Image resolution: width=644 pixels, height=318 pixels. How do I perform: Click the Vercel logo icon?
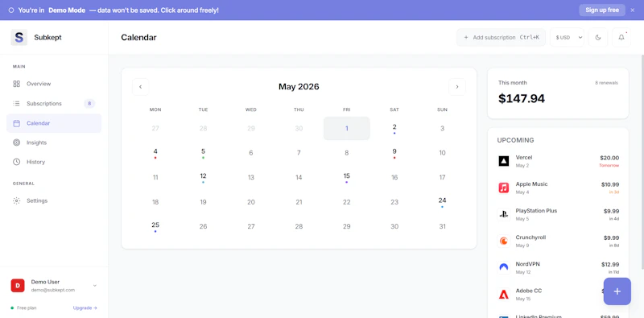(504, 161)
